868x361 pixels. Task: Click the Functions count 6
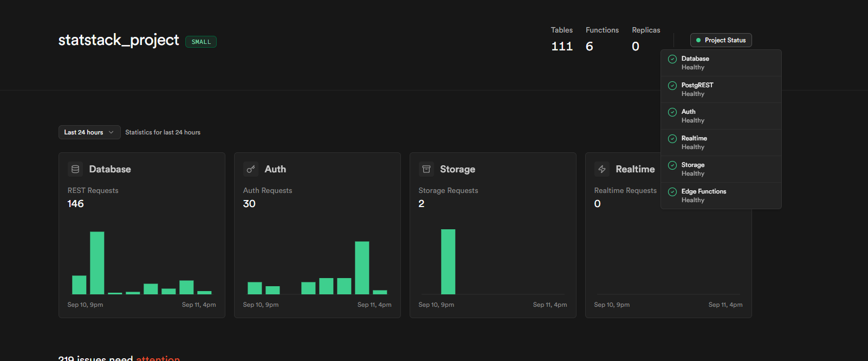[590, 47]
